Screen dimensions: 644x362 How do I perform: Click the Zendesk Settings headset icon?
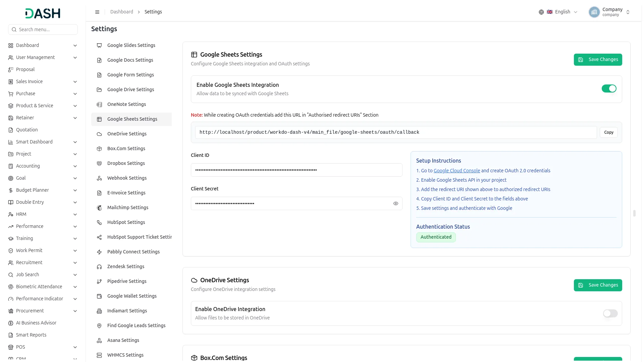99,267
